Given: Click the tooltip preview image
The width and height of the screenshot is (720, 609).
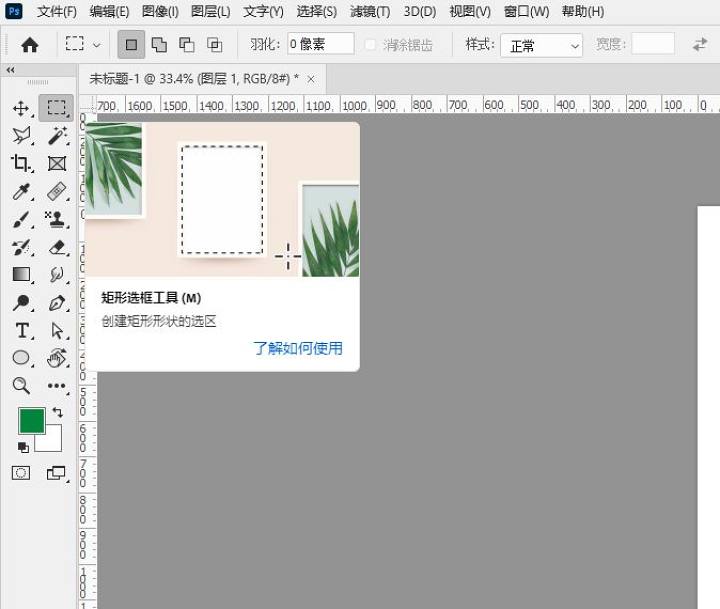Looking at the screenshot, I should [x=222, y=199].
